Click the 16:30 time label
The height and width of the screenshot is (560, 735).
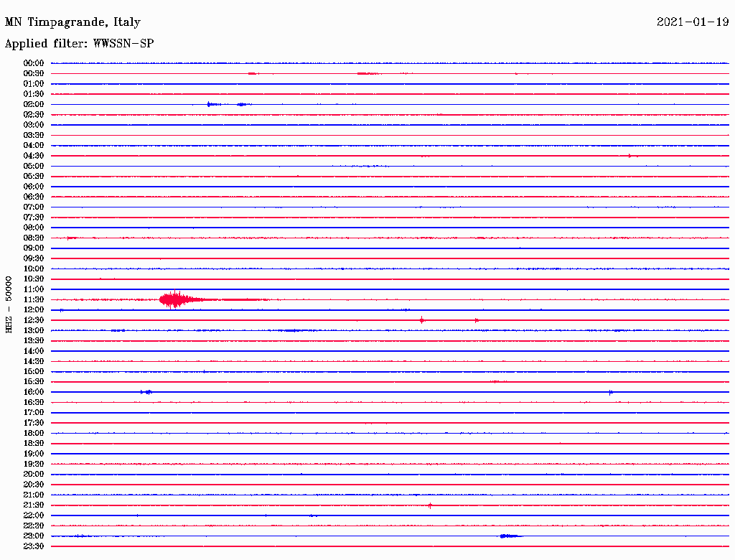(x=34, y=403)
